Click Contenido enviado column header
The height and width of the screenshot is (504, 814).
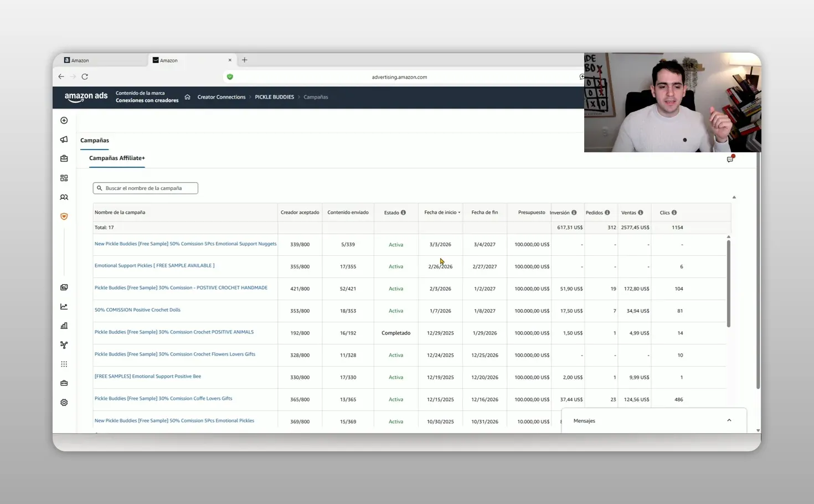[348, 213]
